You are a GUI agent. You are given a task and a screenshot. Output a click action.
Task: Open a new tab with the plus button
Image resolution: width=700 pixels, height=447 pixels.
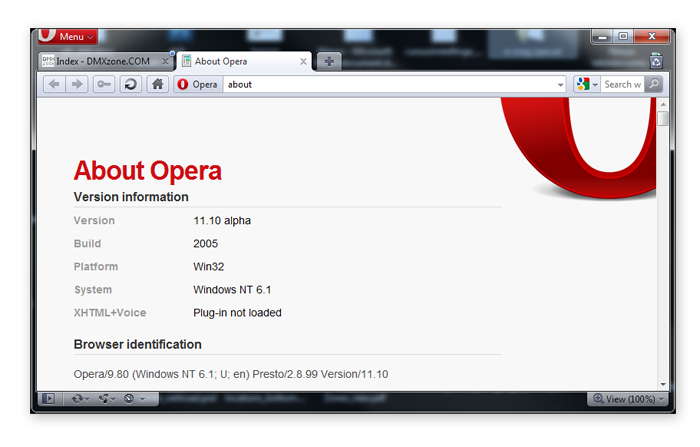click(x=329, y=62)
